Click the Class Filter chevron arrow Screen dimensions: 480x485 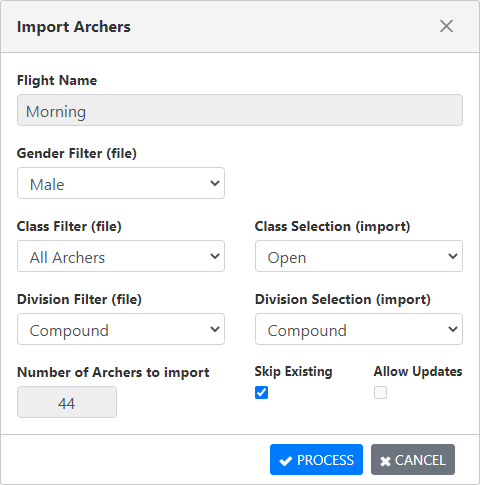point(215,256)
